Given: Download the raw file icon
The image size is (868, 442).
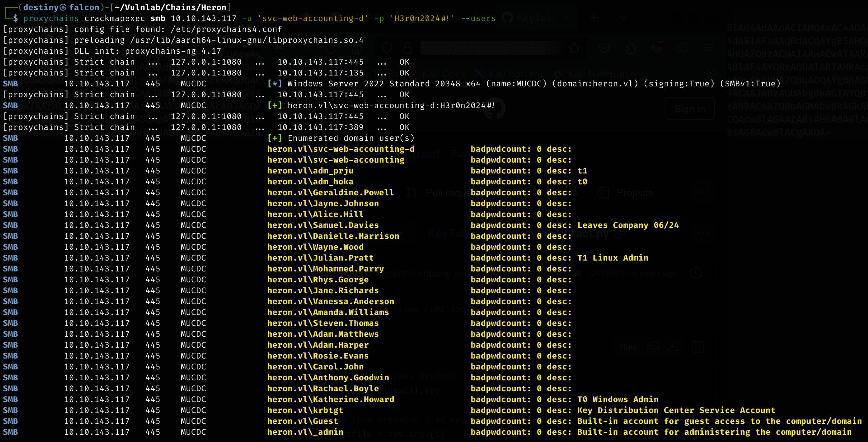Looking at the screenshot, I should point(673,347).
